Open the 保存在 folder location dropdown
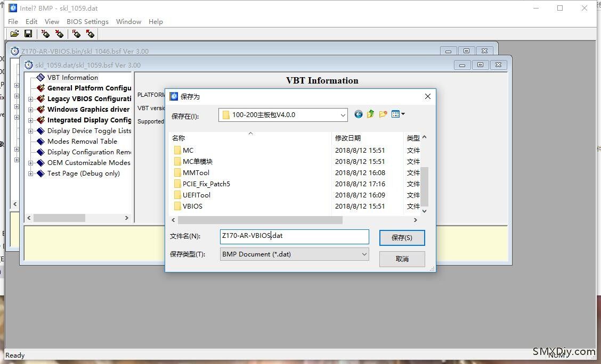Screen dimensions: 601x364 tap(343, 115)
